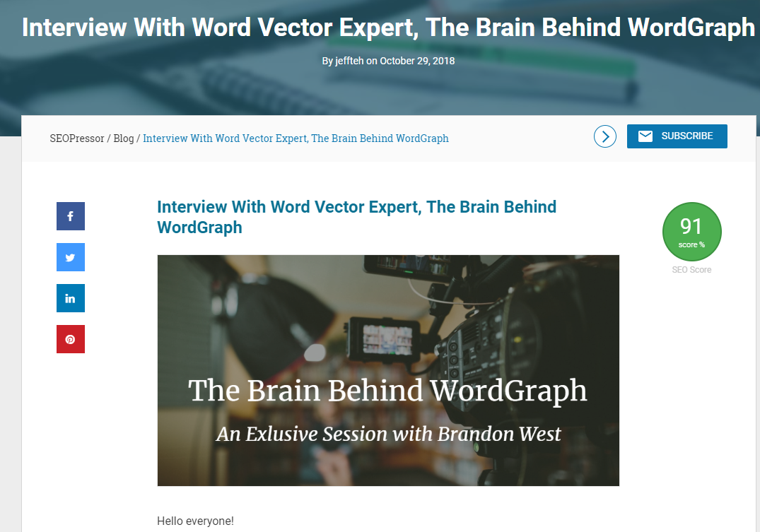Image resolution: width=760 pixels, height=532 pixels.
Task: Click the circled right-arrow next article icon
Action: pyautogui.click(x=605, y=136)
